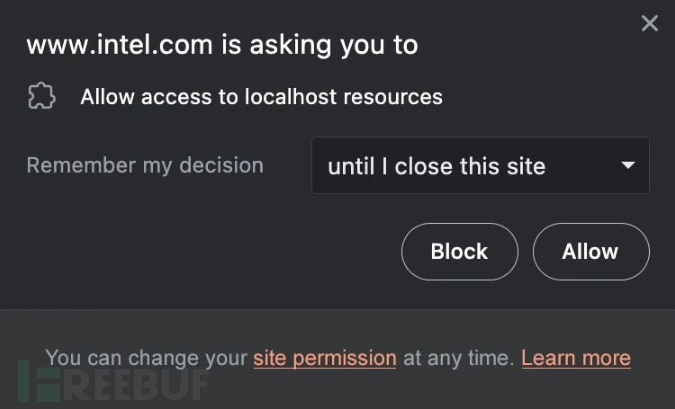Block localhost access for intel.com
This screenshot has width=675, height=409.
tap(459, 252)
